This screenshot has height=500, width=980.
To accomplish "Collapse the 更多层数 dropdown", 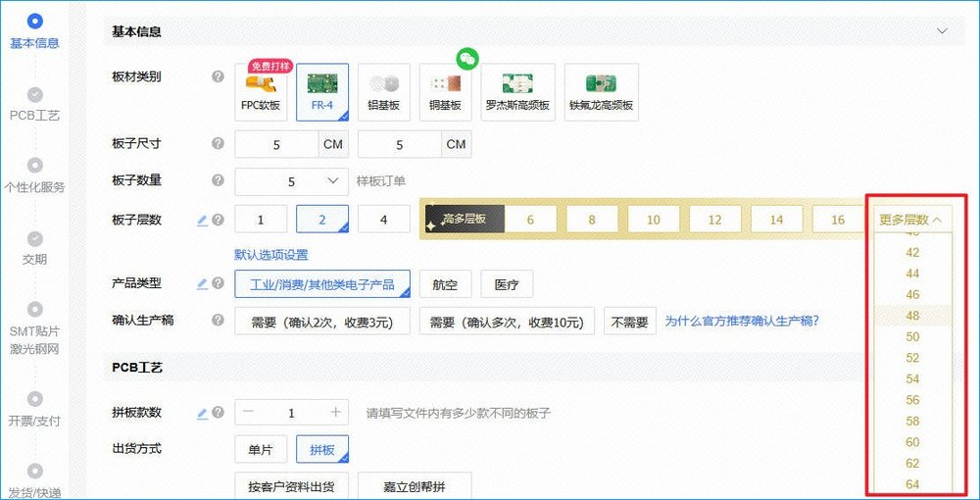I will [x=910, y=220].
